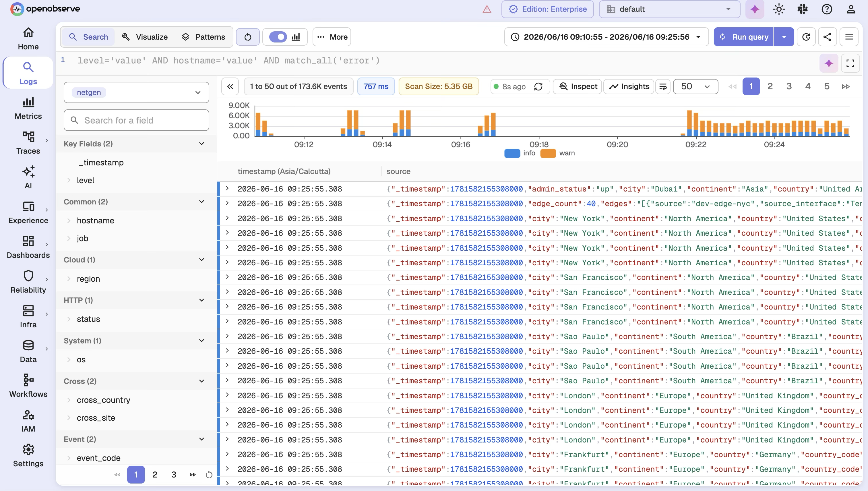Collapse the fields panel with double chevron
The image size is (868, 491).
pyautogui.click(x=230, y=86)
